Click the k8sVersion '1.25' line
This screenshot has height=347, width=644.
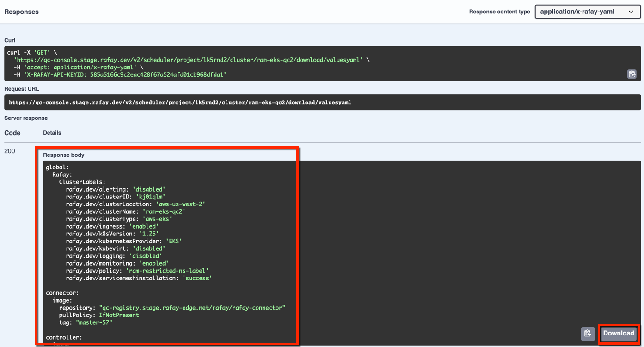[112, 234]
